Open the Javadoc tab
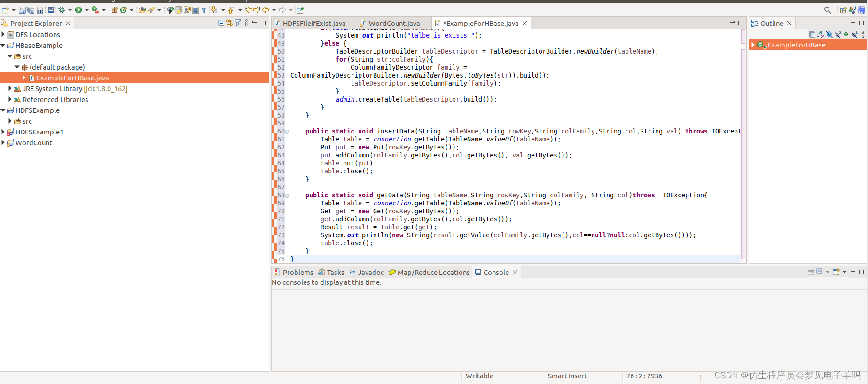The width and height of the screenshot is (868, 384). [367, 272]
